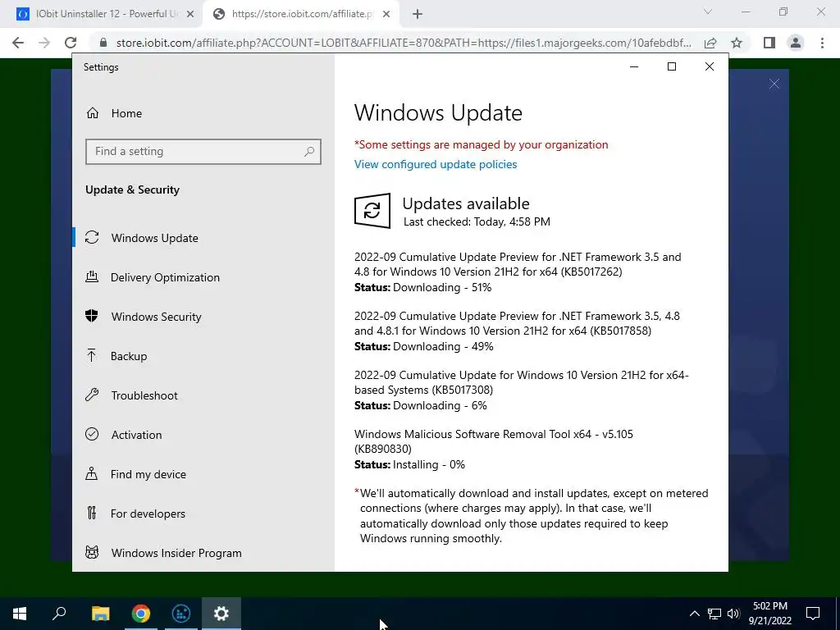Open the Chrome three-dot menu
The height and width of the screenshot is (630, 840).
click(x=822, y=43)
